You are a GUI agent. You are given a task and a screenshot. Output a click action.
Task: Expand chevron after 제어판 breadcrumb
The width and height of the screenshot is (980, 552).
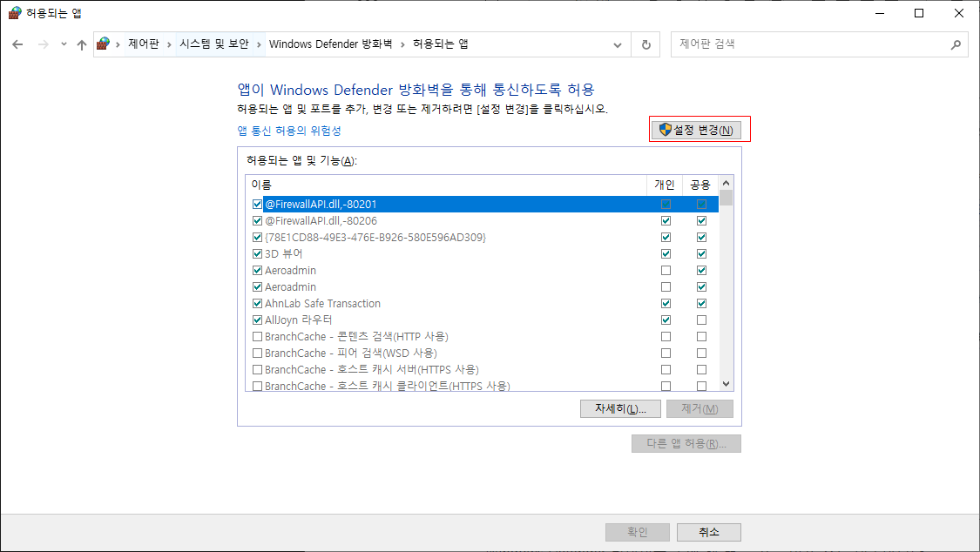coord(169,44)
